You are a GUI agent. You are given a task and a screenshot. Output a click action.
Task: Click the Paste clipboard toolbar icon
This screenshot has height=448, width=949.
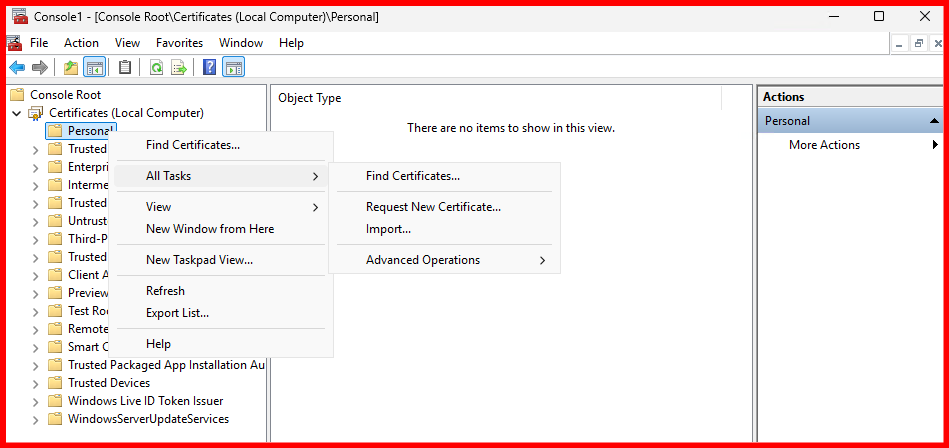click(125, 67)
